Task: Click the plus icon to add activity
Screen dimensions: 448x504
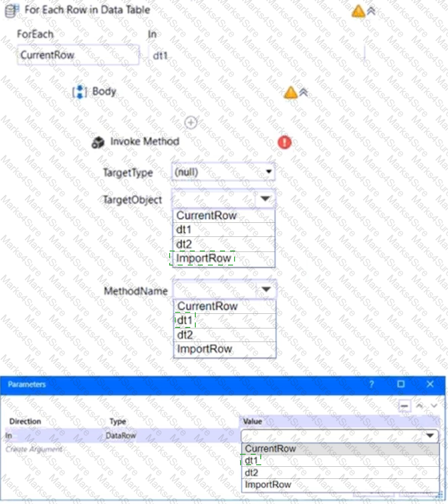Action: pyautogui.click(x=191, y=122)
